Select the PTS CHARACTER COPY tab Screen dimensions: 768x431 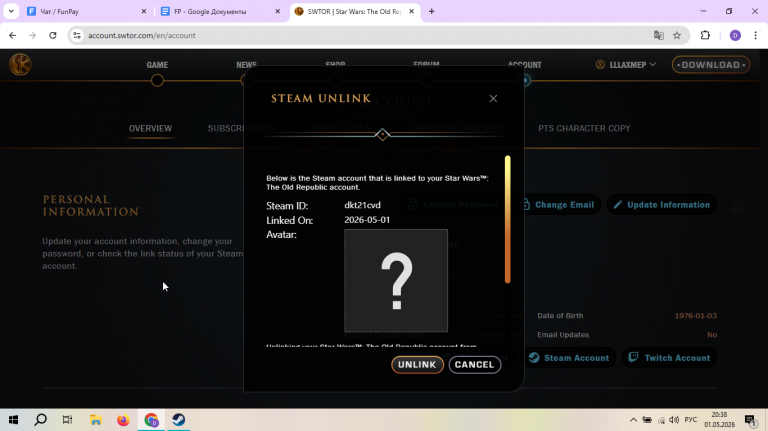(584, 128)
